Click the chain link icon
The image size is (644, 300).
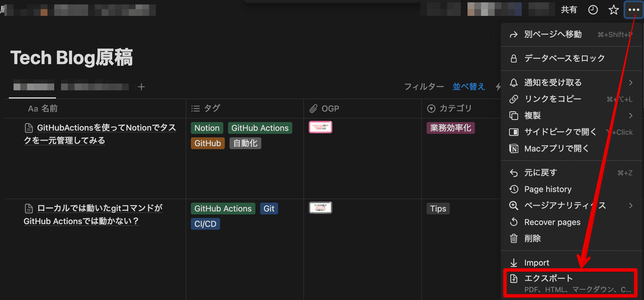click(x=513, y=99)
